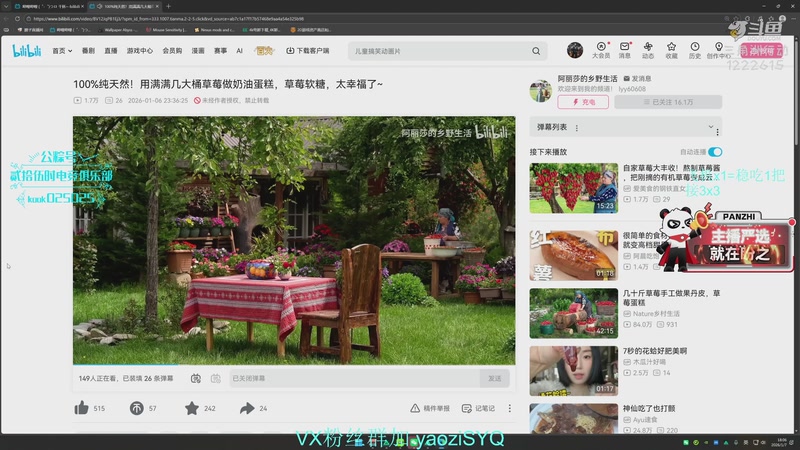The width and height of the screenshot is (800, 450).
Task: Open 漫画 menu item
Action: tap(198, 51)
